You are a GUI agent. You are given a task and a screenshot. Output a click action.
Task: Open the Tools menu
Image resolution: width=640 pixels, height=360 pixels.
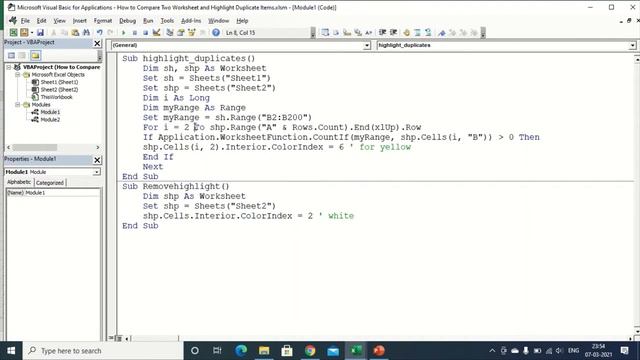[167, 20]
